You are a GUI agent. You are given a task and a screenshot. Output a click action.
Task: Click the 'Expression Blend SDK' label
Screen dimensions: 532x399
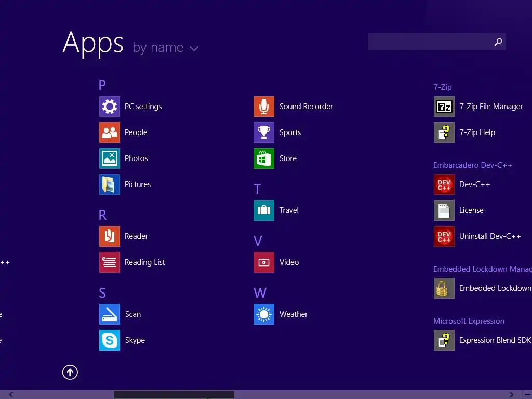click(x=496, y=340)
